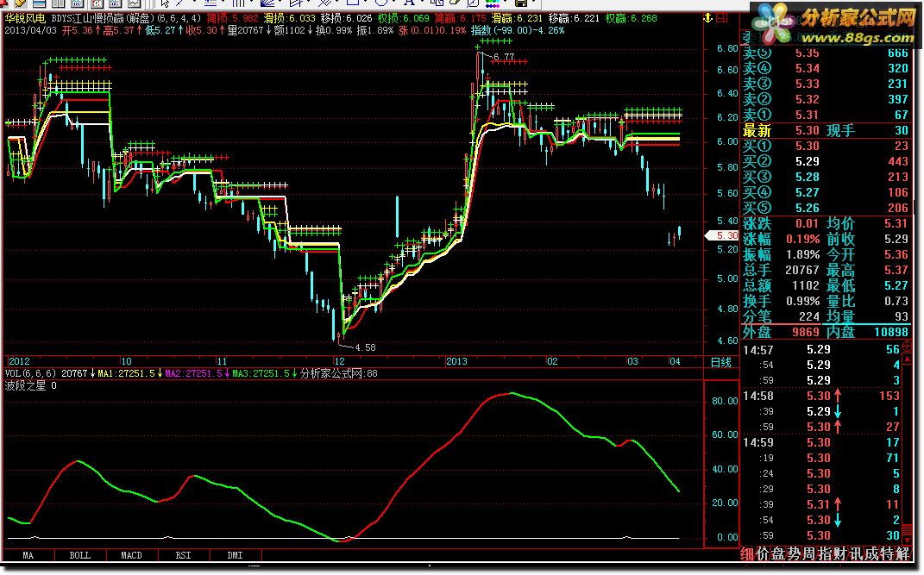Click the 外盘 9869 value
This screenshot has height=575, width=924.
pyautogui.click(x=806, y=332)
